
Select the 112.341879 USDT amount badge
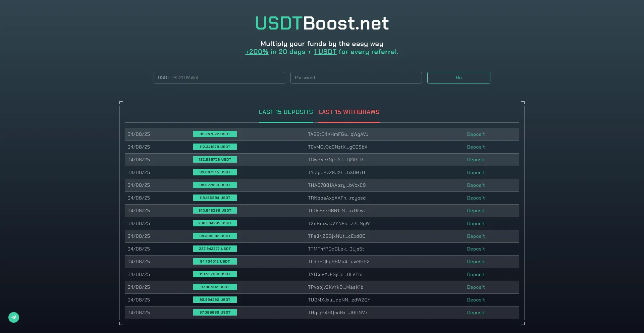pyautogui.click(x=215, y=147)
